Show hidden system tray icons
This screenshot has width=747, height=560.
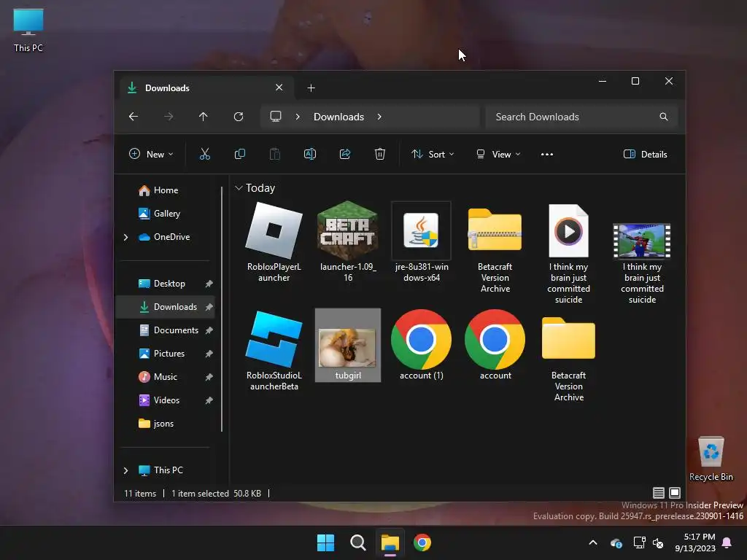[593, 542]
